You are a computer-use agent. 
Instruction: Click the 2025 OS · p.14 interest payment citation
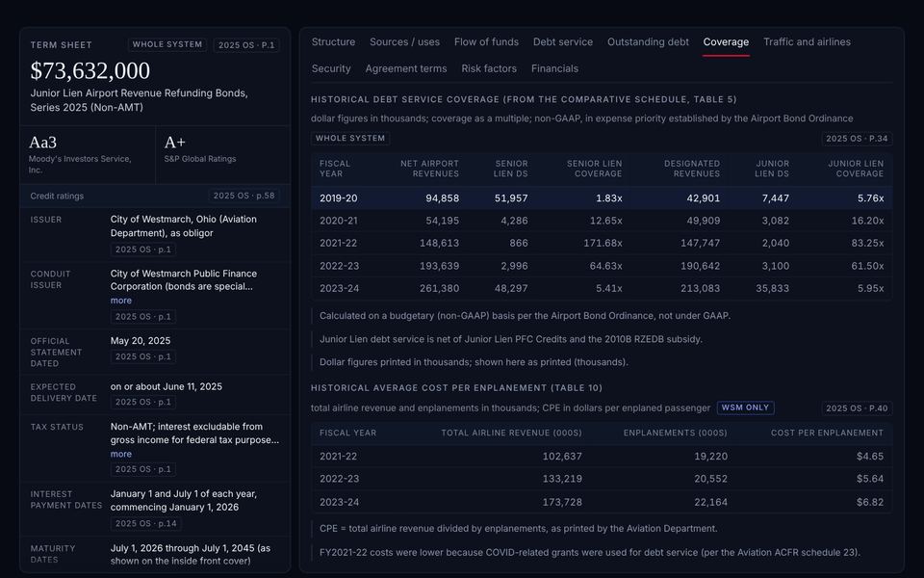coord(145,523)
